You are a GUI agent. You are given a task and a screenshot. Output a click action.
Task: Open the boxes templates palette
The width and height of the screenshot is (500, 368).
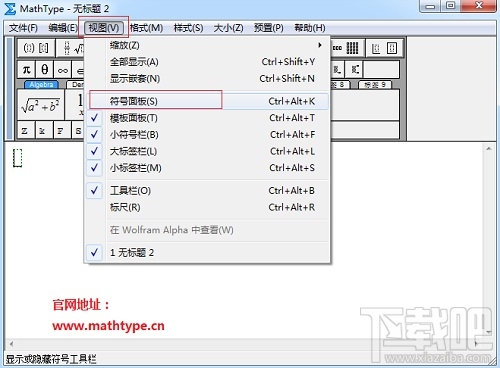pyautogui.click(x=384, y=48)
